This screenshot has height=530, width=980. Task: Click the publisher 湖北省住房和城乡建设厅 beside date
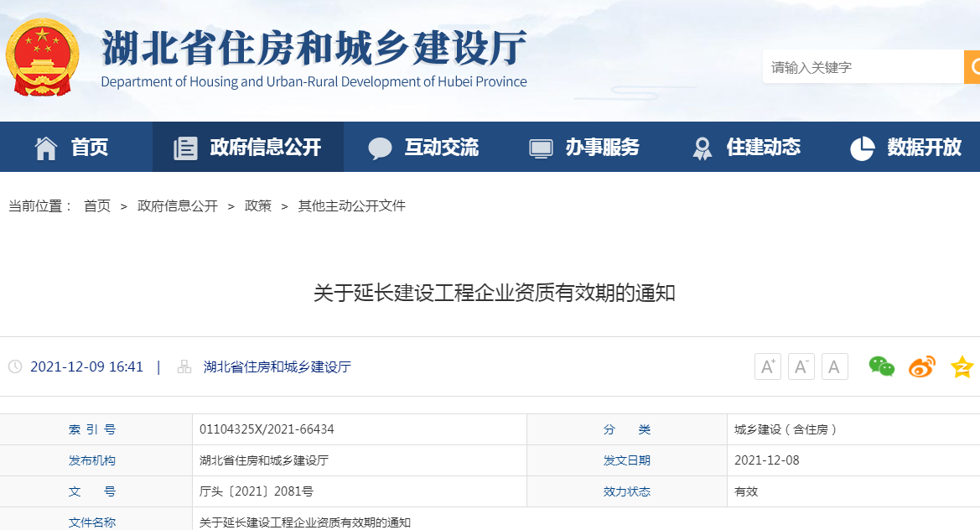tap(277, 366)
